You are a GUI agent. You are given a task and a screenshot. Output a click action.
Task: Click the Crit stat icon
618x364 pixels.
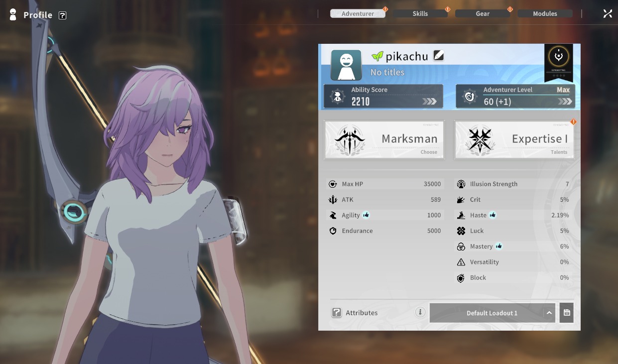coord(461,200)
